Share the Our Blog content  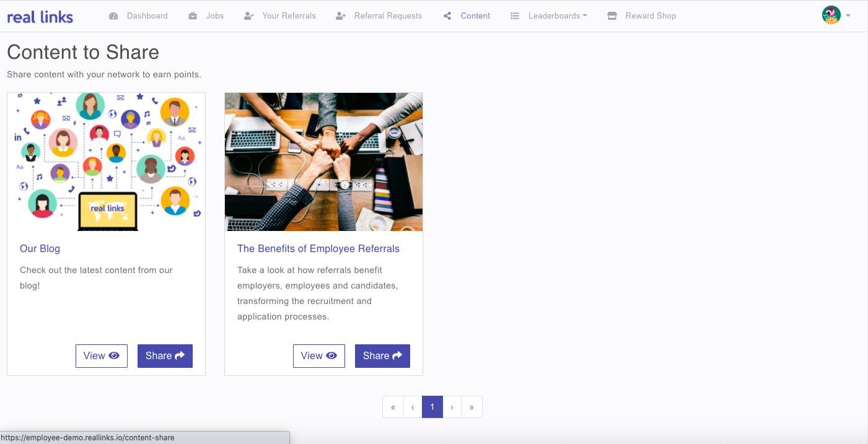(165, 356)
